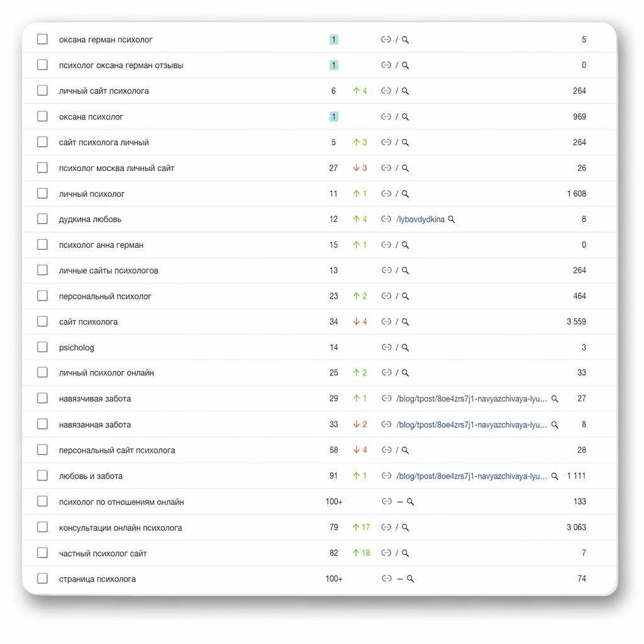Click link icon in оксана герман психолог row
The height and width of the screenshot is (644, 644).
[x=386, y=40]
